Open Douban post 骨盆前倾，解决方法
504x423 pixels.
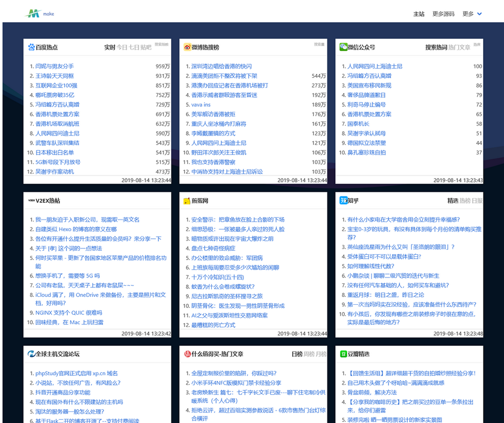coord(372,392)
